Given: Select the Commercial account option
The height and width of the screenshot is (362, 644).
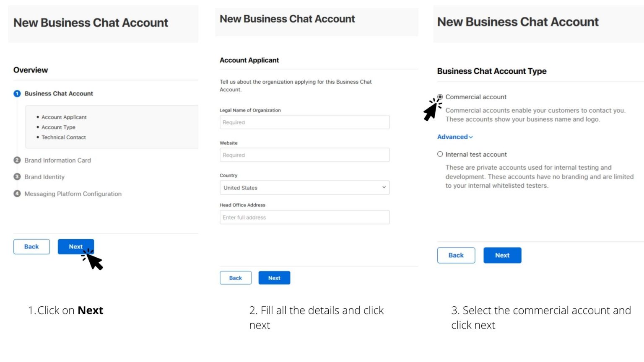Looking at the screenshot, I should (440, 97).
